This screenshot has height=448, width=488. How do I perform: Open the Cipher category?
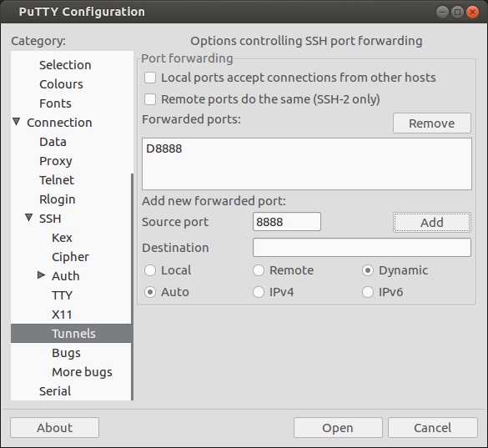click(70, 257)
